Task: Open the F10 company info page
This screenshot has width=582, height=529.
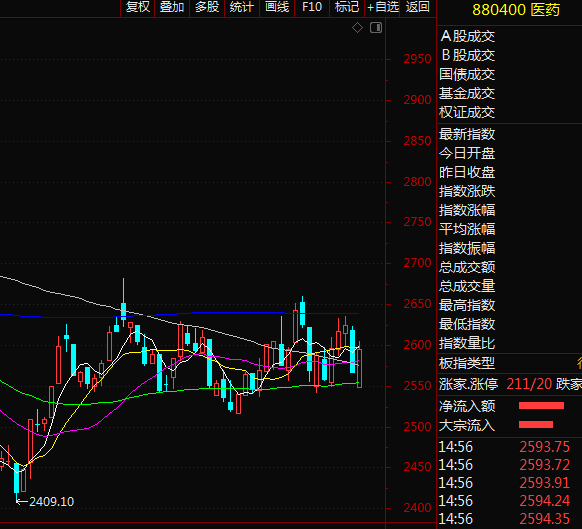Action: coord(312,7)
